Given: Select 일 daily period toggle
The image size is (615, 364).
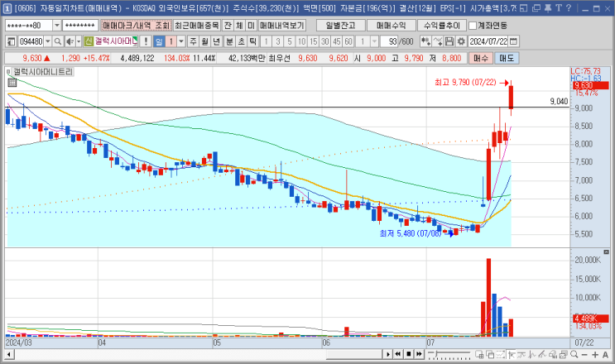Looking at the screenshot, I should pos(159,41).
